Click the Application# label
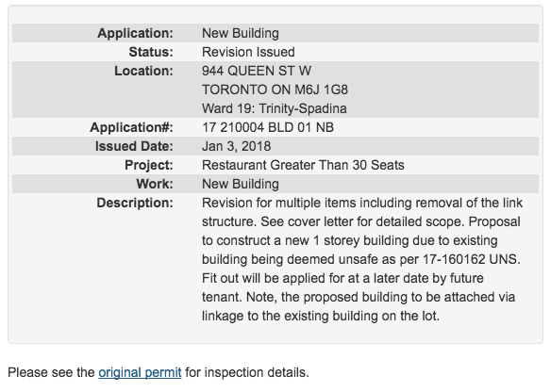 click(131, 127)
